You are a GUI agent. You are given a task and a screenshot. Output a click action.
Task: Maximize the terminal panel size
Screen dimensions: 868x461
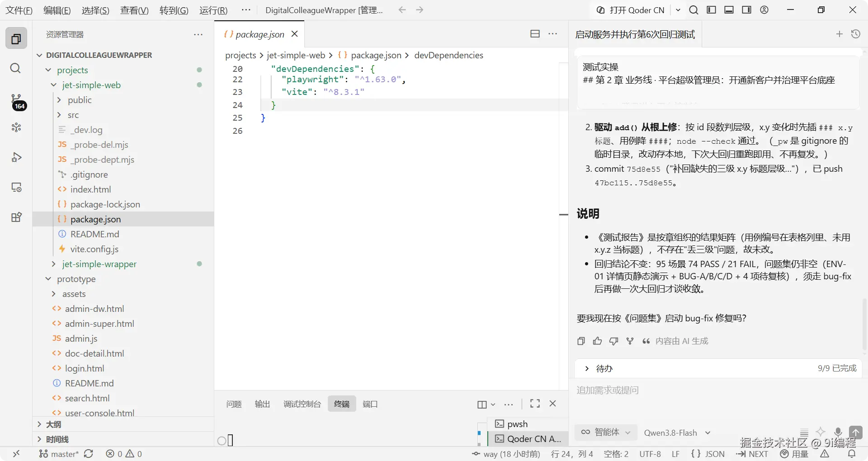[535, 404]
